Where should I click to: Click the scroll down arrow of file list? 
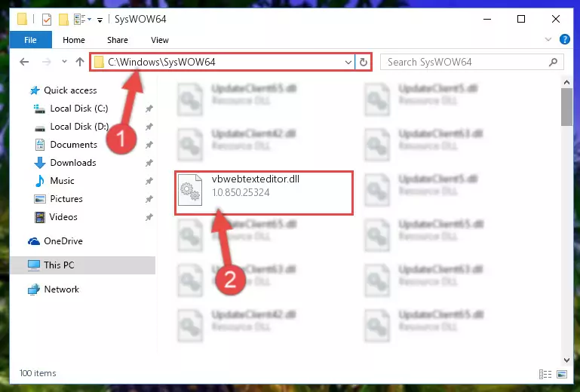[x=566, y=360]
